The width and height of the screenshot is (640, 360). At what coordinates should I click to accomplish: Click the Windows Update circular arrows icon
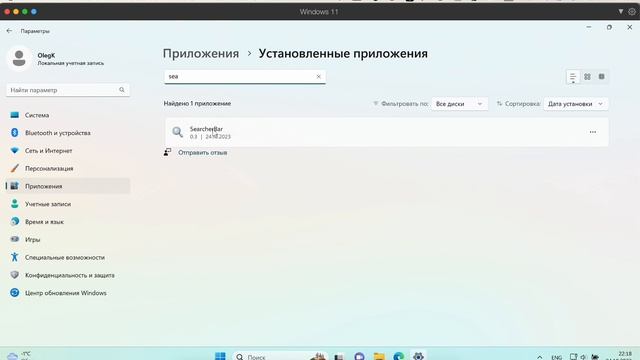coord(15,293)
